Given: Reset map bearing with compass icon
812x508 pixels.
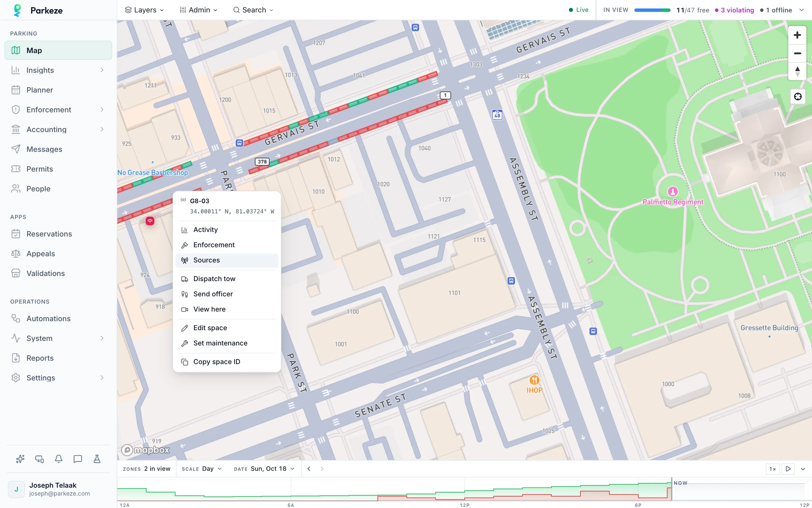Looking at the screenshot, I should click(x=797, y=71).
